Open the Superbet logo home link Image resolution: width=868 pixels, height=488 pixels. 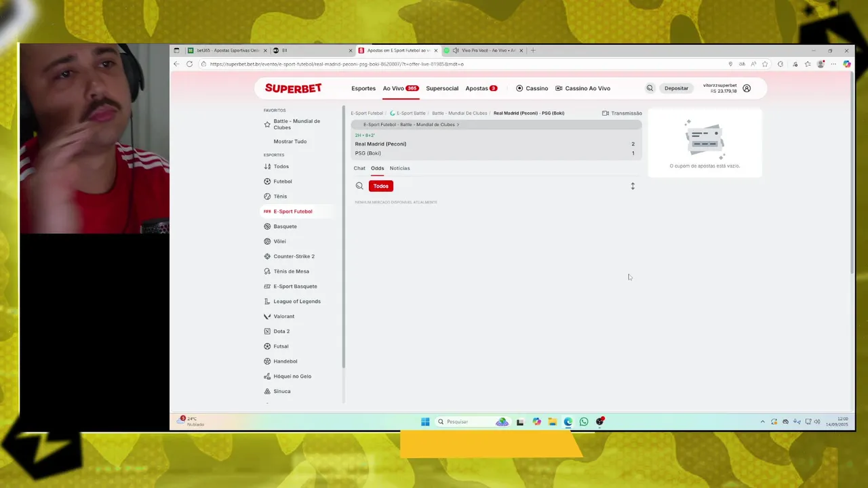pos(293,88)
